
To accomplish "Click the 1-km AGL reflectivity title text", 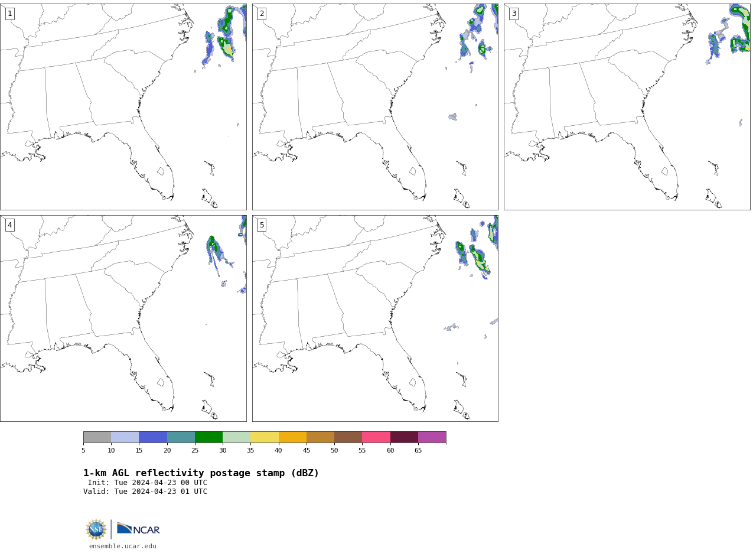I will click(x=201, y=473).
